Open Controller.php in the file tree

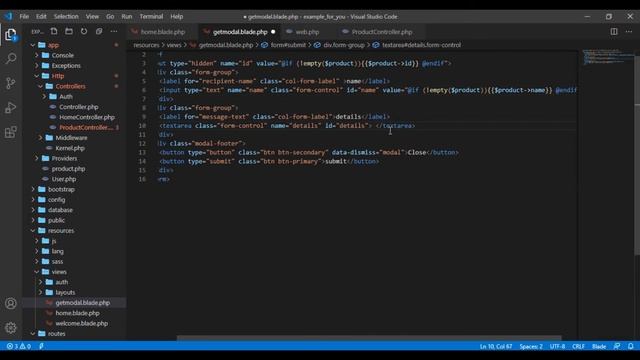79,107
